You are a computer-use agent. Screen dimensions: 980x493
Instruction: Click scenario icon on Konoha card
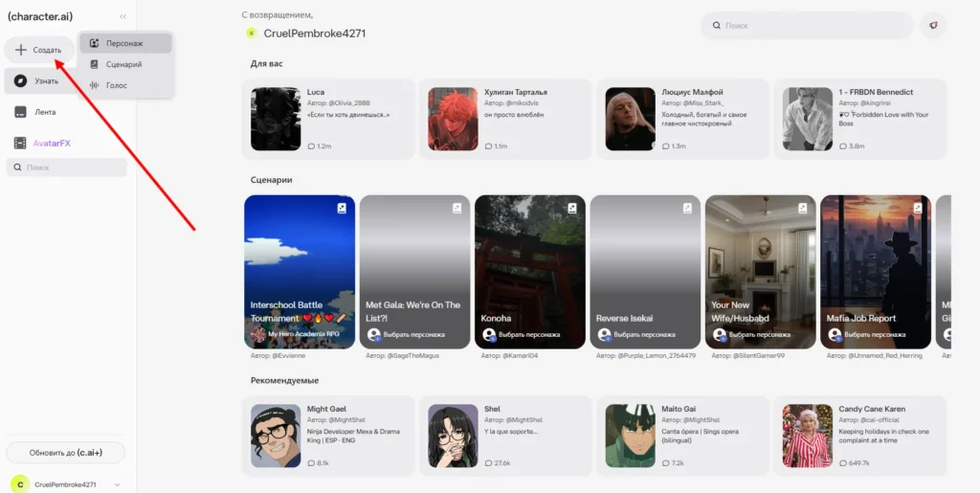[572, 208]
